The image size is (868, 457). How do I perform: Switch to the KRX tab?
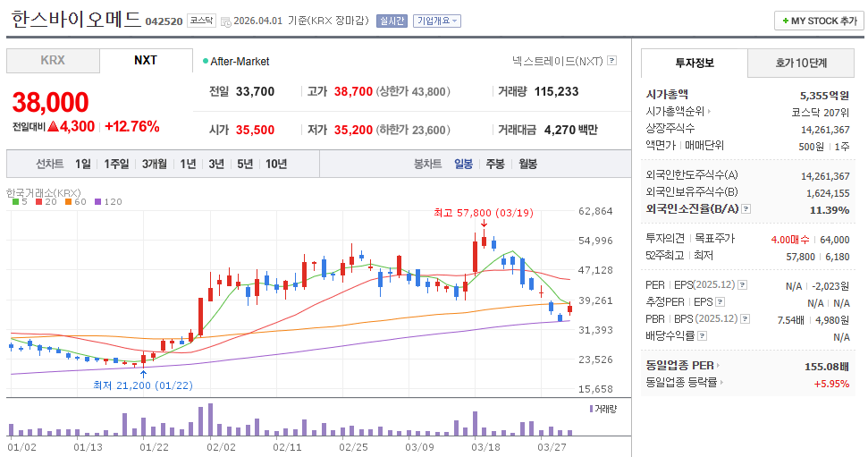click(x=53, y=61)
